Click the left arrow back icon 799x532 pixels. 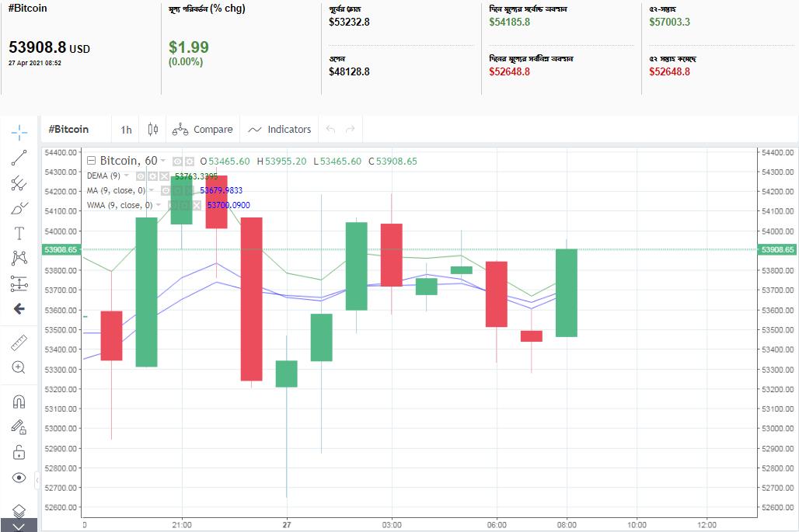click(19, 308)
